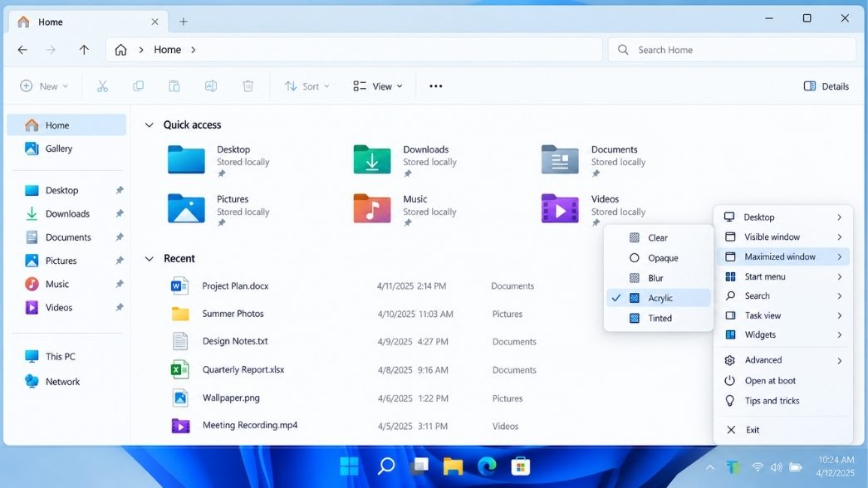Image resolution: width=868 pixels, height=488 pixels.
Task: Click the Copy icon in toolbar
Action: pyautogui.click(x=139, y=86)
